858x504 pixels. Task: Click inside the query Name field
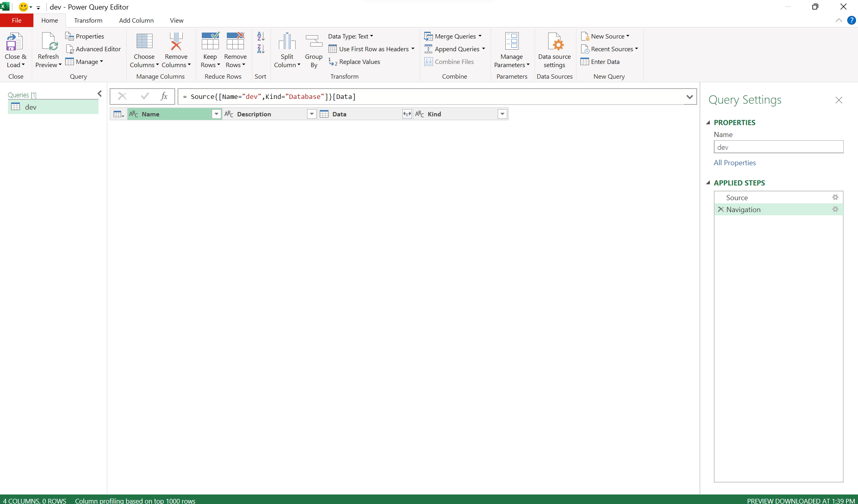pos(778,147)
